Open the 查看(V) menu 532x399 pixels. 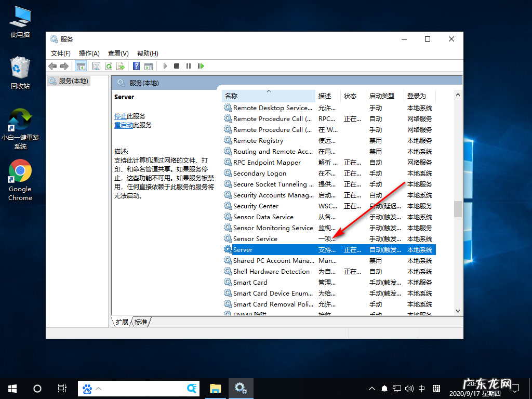118,53
